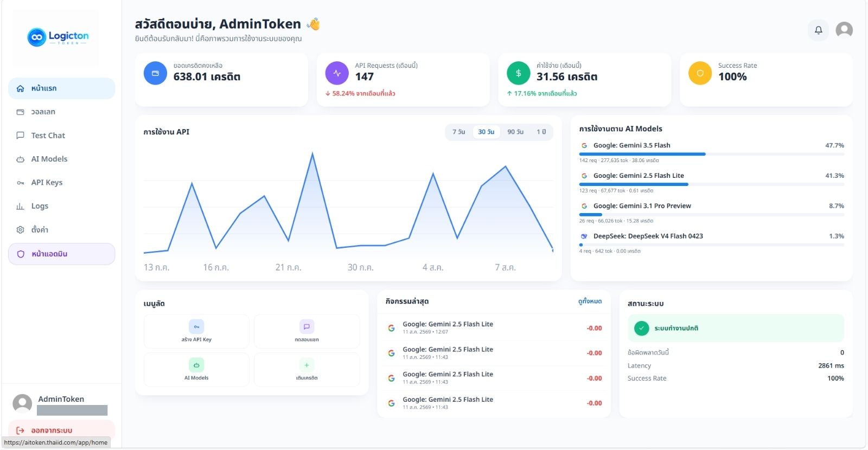
Task: Click the shield icon beside หน้าแอดมิน
Action: [21, 254]
